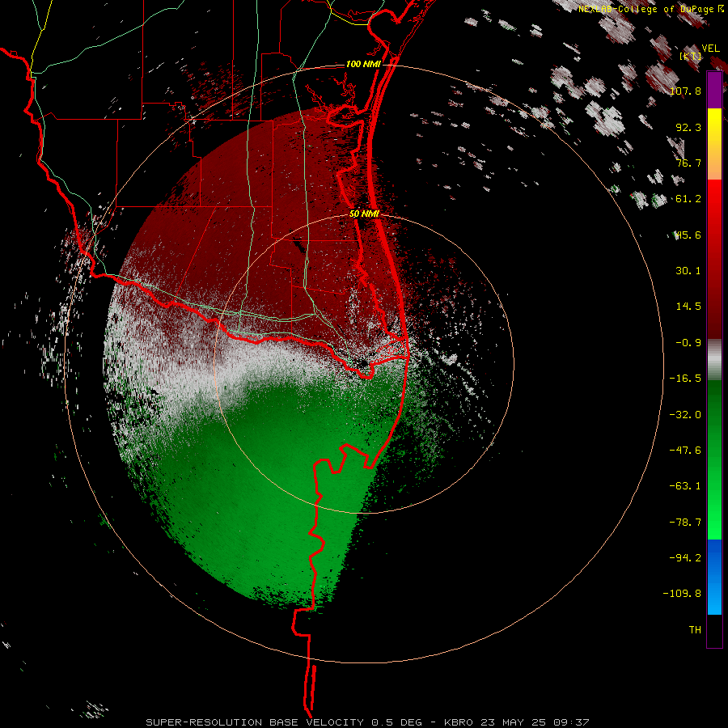Select the -47.6 legend value
Image resolution: width=728 pixels, height=728 pixels.
point(685,451)
